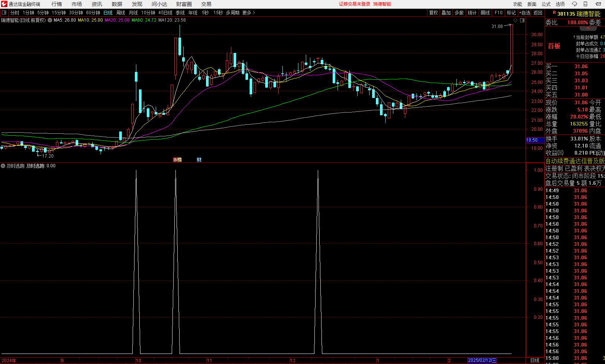Open the 功能 menu

(518, 4)
